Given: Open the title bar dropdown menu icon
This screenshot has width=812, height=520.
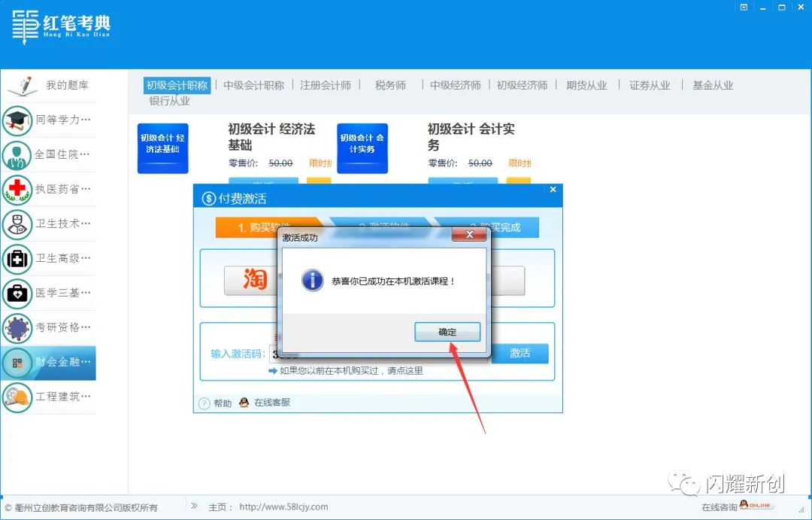Looking at the screenshot, I should click(x=744, y=8).
